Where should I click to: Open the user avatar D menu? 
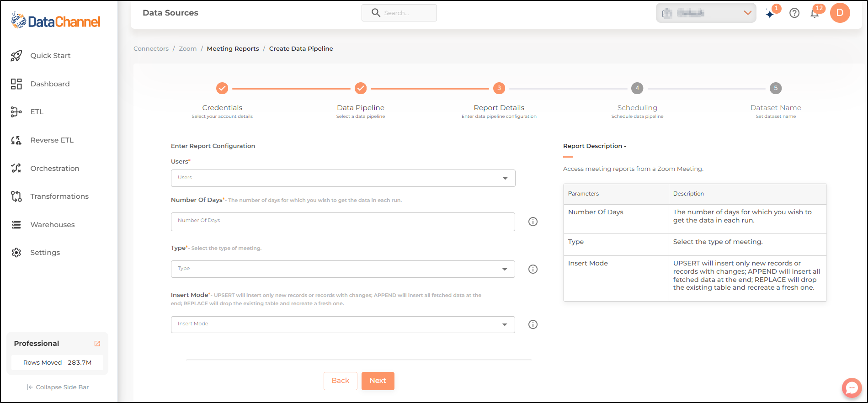click(x=840, y=13)
